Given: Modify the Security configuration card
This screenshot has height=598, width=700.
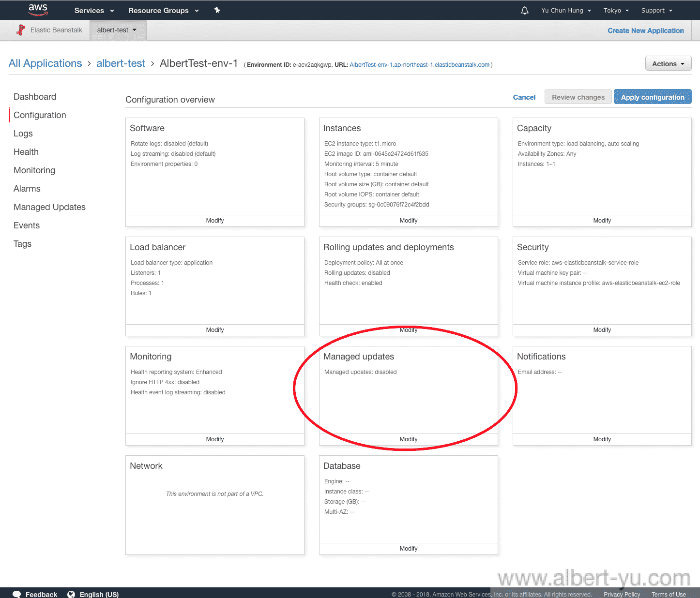Looking at the screenshot, I should 602,330.
